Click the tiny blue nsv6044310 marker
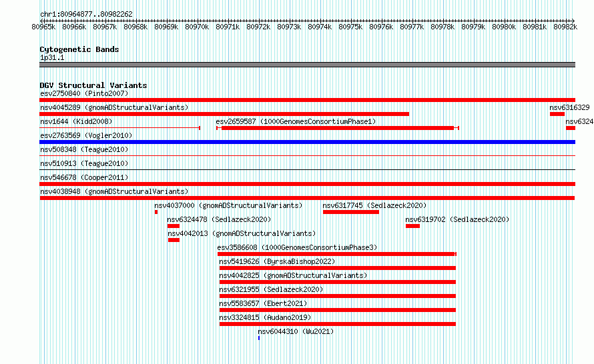This screenshot has height=364, width=594. (259, 338)
